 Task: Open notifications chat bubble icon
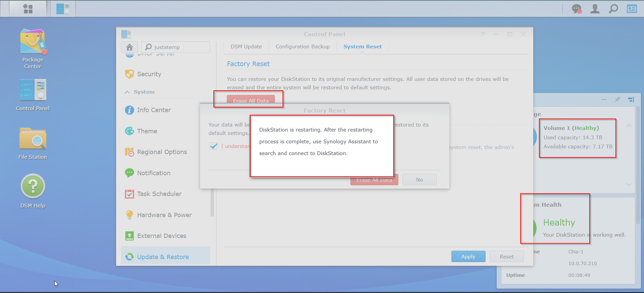pyautogui.click(x=576, y=9)
